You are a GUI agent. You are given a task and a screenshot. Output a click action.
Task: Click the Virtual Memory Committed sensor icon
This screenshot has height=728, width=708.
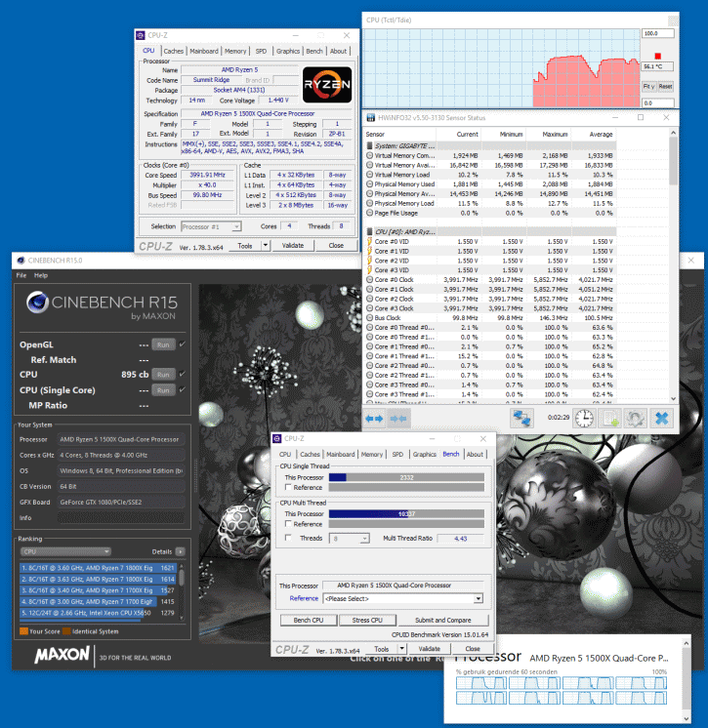click(x=370, y=155)
